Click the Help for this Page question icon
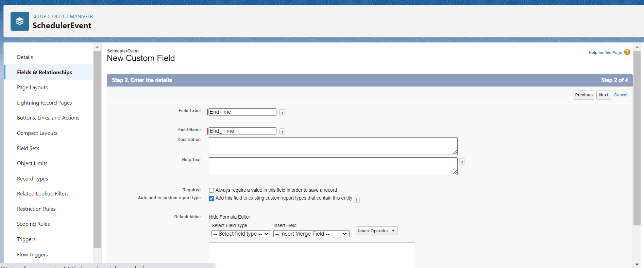This screenshot has height=268, width=644. click(x=627, y=52)
